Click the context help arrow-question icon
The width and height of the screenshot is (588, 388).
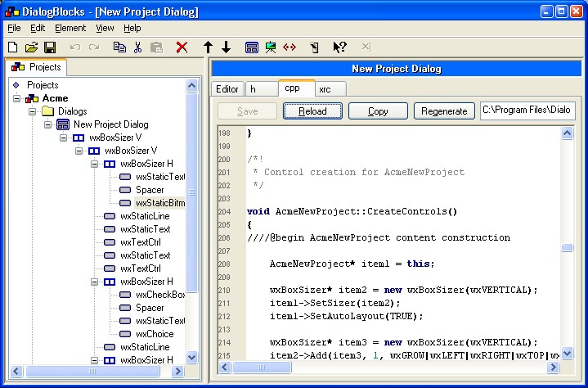pos(339,47)
